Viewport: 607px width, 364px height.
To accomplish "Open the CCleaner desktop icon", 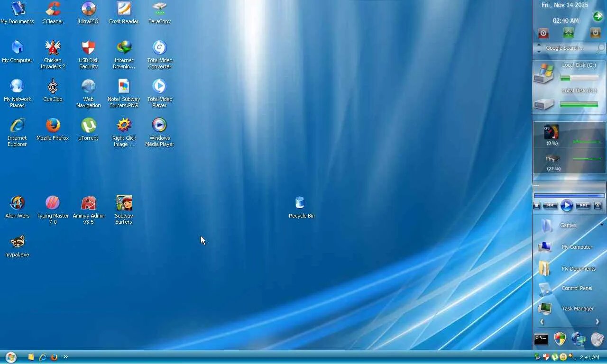I will [53, 13].
